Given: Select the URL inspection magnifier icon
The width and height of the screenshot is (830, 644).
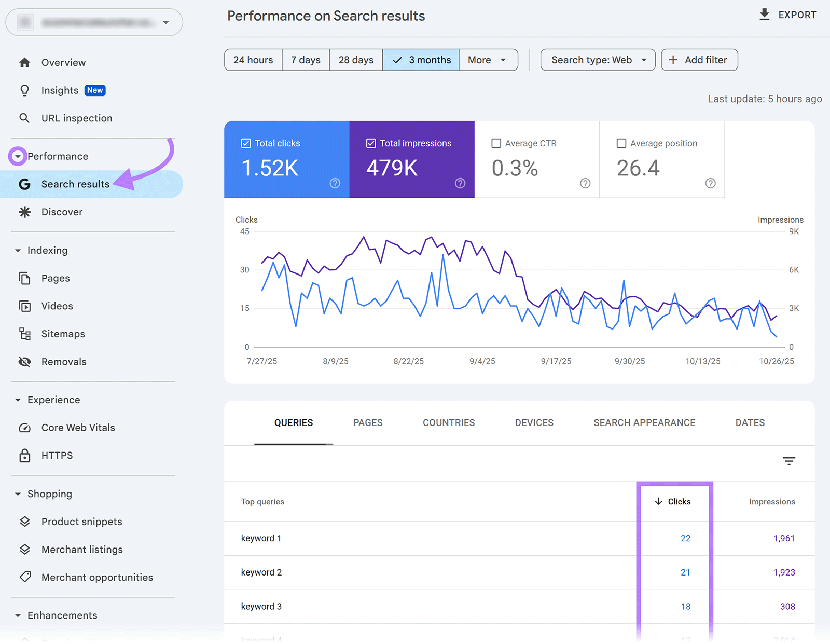Looking at the screenshot, I should tap(24, 118).
